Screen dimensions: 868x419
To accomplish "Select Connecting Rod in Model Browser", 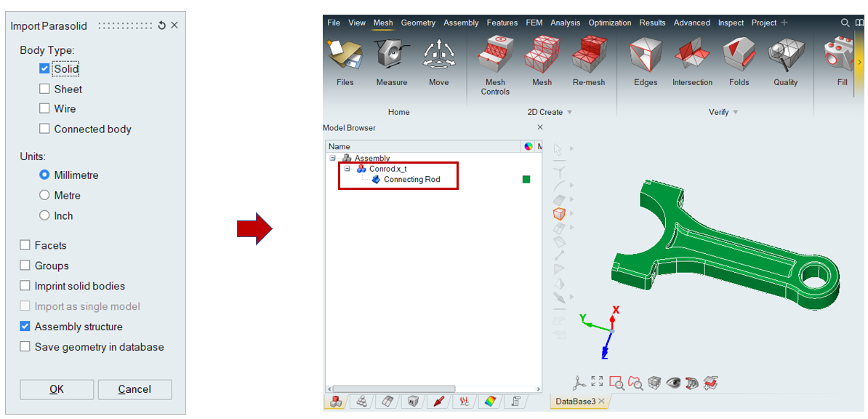I will click(x=411, y=180).
